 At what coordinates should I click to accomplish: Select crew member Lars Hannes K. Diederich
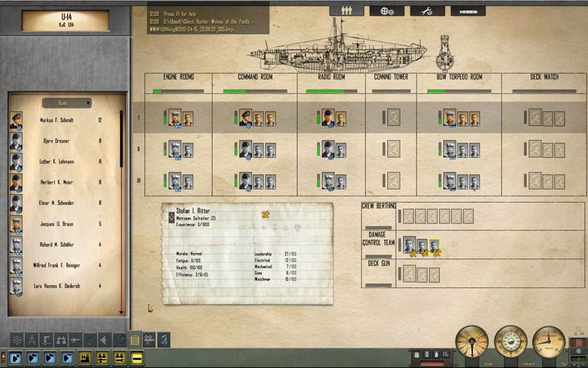click(56, 286)
